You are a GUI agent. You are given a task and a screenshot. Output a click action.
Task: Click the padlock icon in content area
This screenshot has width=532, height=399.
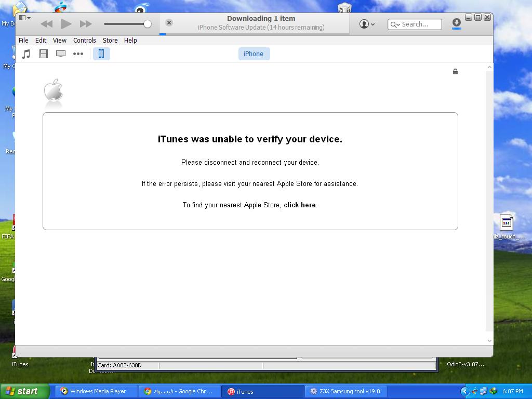click(x=455, y=71)
